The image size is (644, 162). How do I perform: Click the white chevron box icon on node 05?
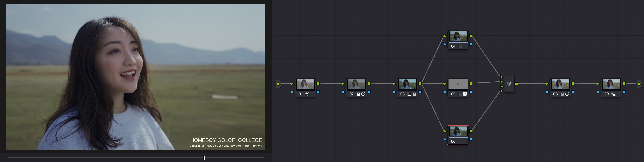[465, 94]
